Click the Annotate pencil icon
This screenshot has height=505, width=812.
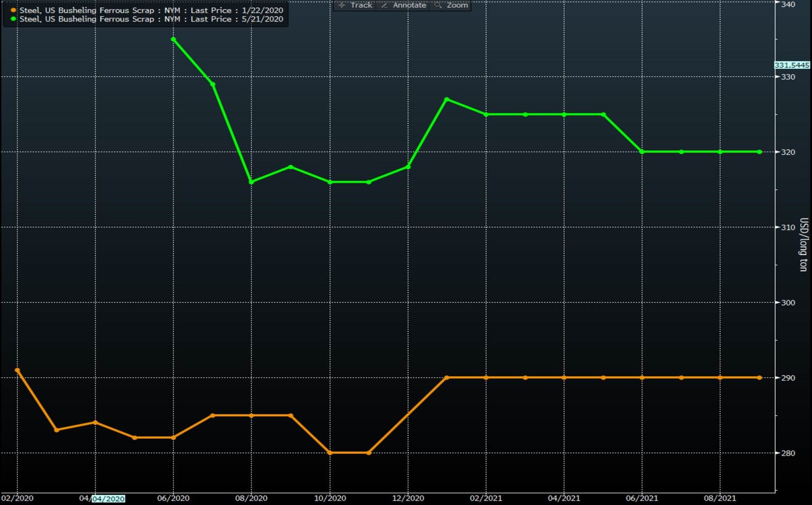click(x=385, y=5)
